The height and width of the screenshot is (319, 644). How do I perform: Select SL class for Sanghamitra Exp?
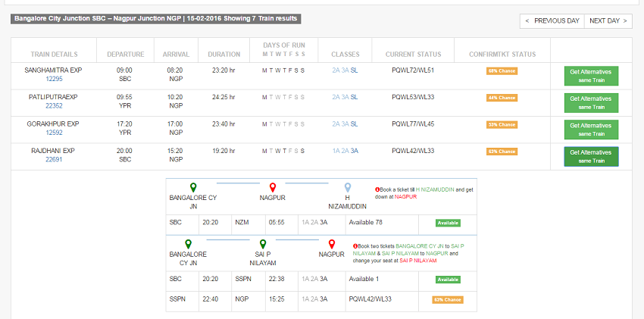(355, 70)
